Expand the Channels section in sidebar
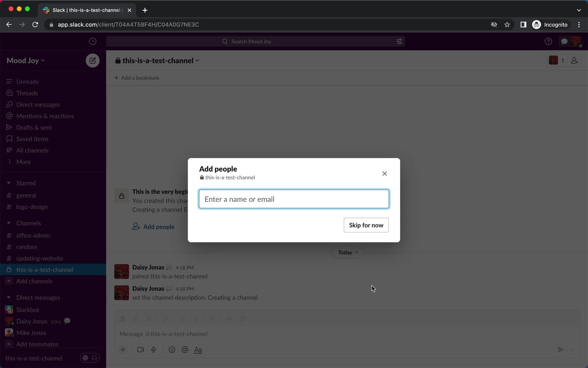 9,223
